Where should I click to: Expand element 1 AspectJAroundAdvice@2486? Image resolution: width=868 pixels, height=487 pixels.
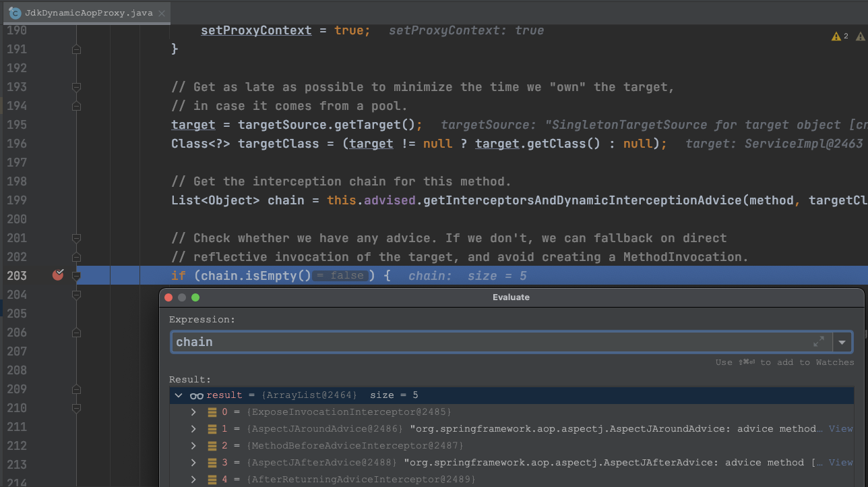coord(193,428)
